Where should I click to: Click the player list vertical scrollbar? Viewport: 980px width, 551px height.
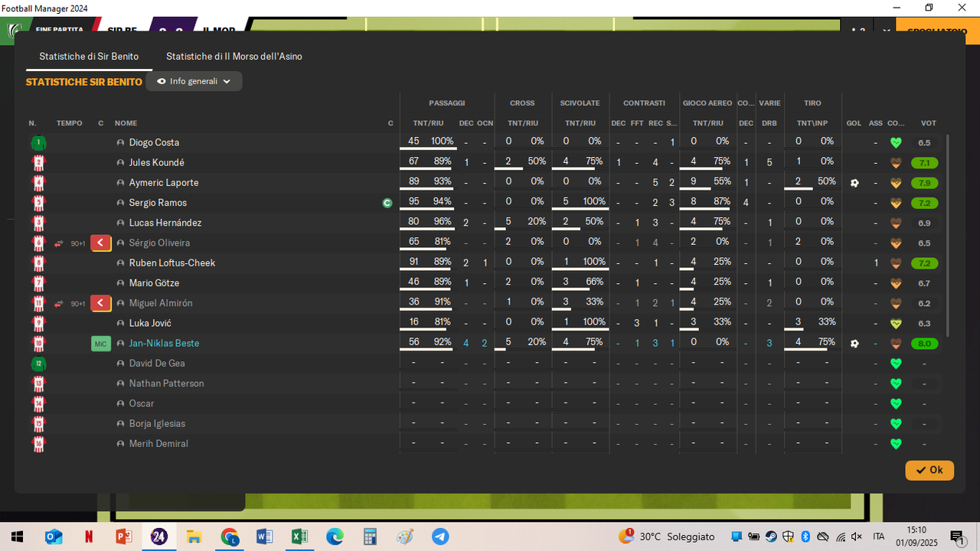pos(948,236)
